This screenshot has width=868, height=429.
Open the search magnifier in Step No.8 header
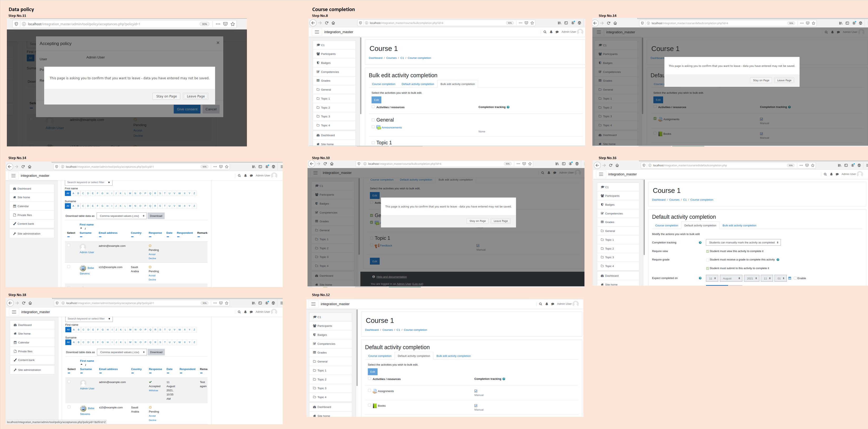coord(545,32)
